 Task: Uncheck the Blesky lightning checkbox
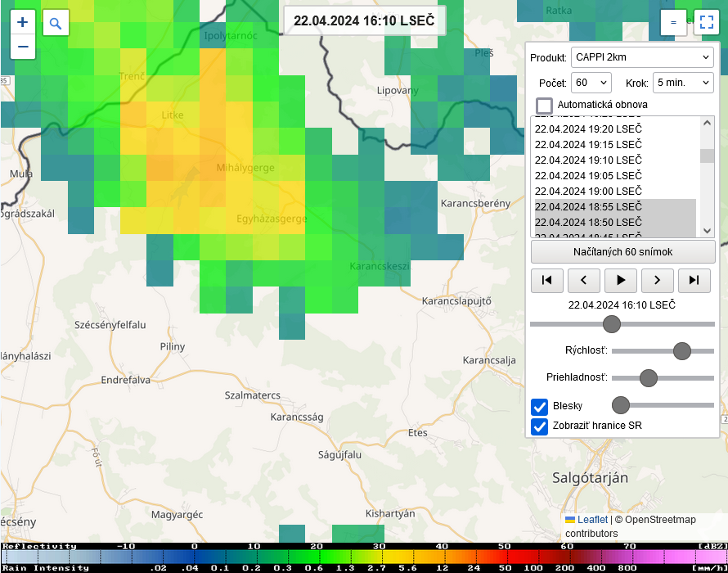540,406
